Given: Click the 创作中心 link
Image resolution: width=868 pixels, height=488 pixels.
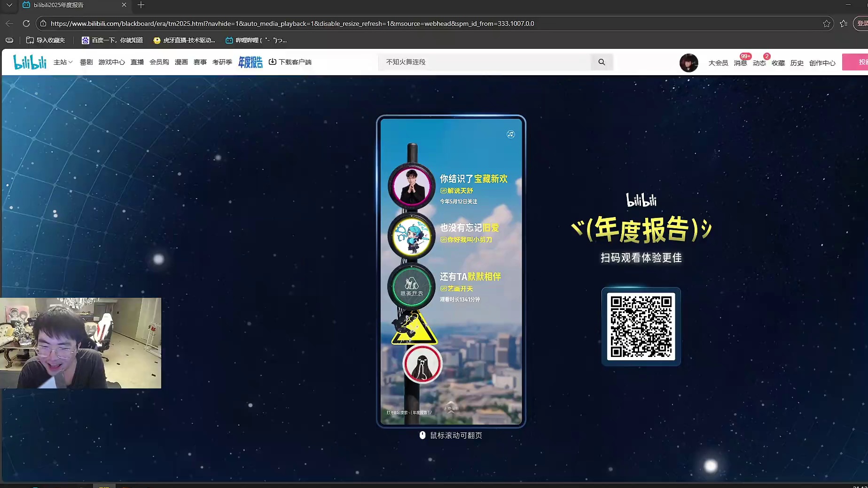Looking at the screenshot, I should [x=822, y=63].
